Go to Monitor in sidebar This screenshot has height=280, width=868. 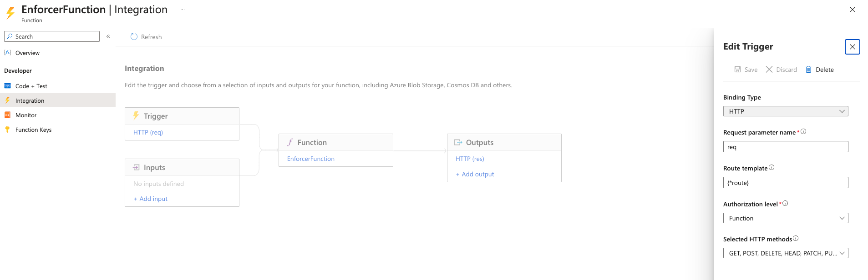(26, 115)
